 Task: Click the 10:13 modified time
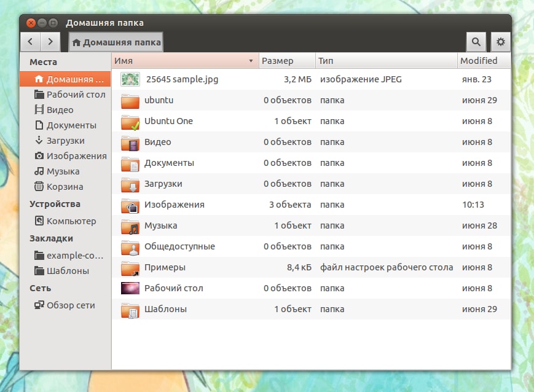click(x=473, y=205)
